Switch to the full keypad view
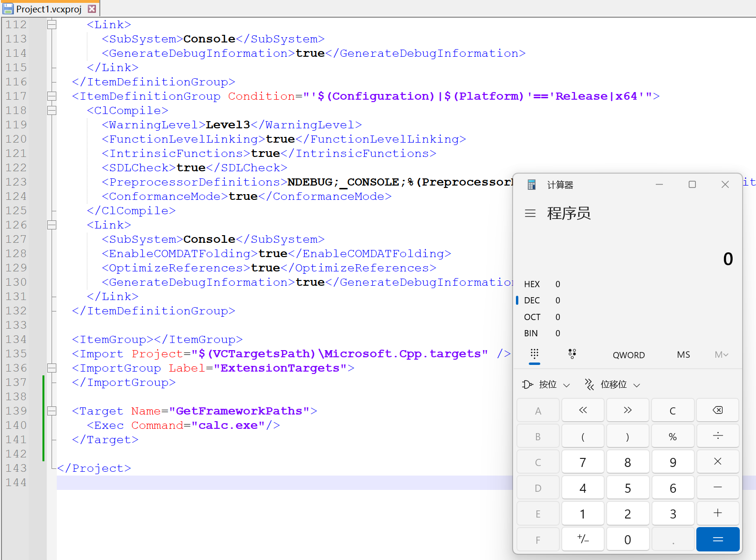 click(x=535, y=354)
